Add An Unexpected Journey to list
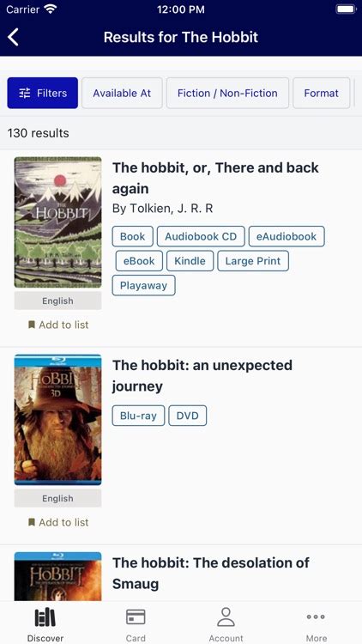 57,522
